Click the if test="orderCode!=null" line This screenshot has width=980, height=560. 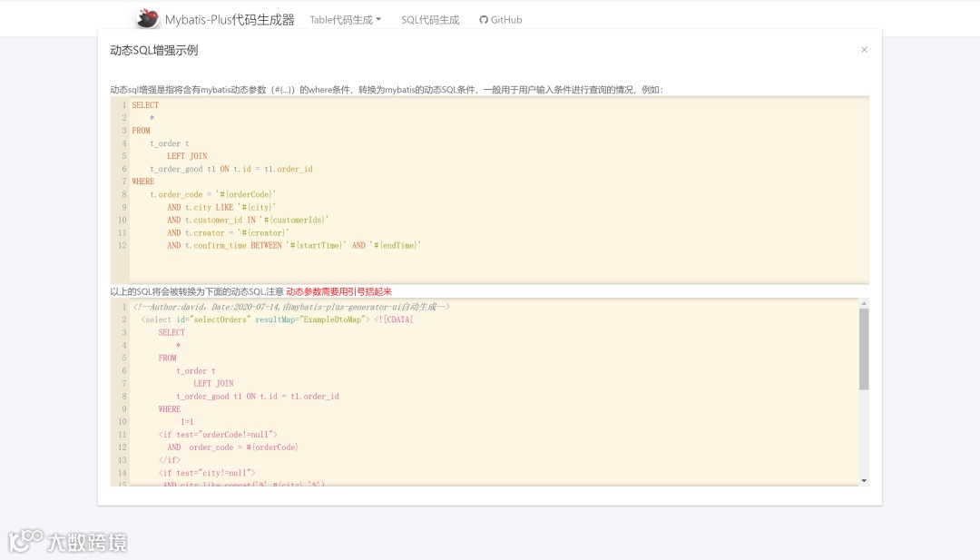tap(218, 435)
